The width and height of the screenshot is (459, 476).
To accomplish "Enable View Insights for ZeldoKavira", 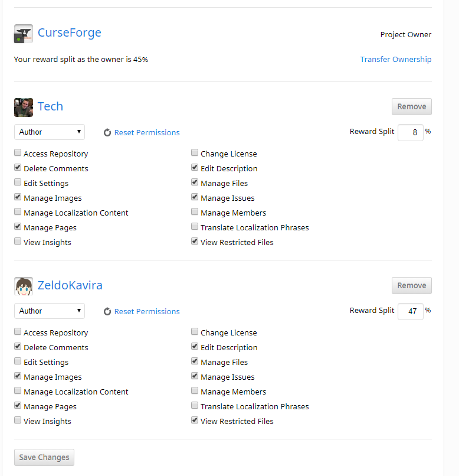I will coord(18,420).
